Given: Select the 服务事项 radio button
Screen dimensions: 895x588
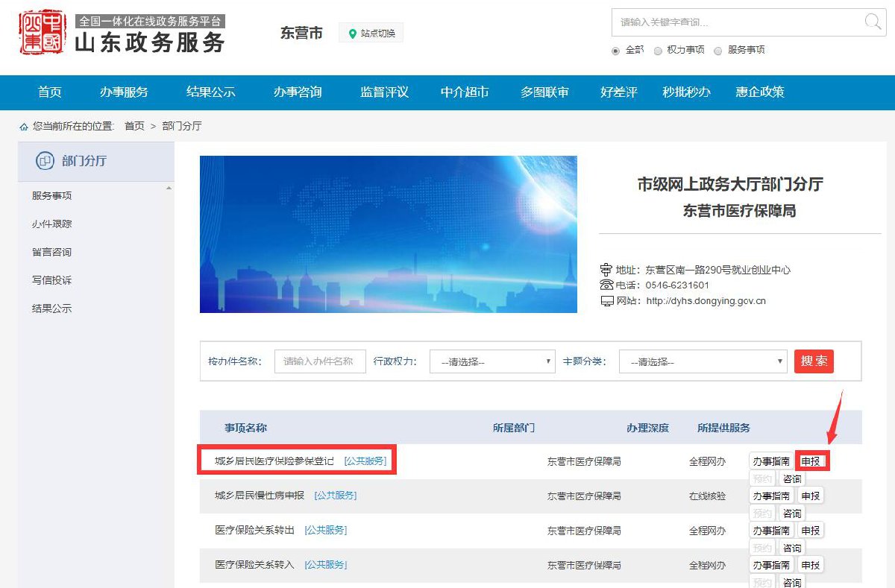Looking at the screenshot, I should pos(717,51).
